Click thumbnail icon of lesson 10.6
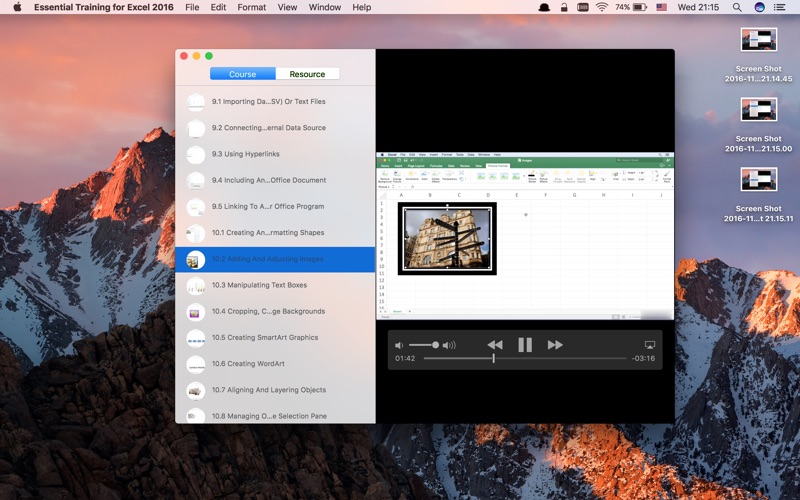Screen dimensions: 800x500 [195, 364]
